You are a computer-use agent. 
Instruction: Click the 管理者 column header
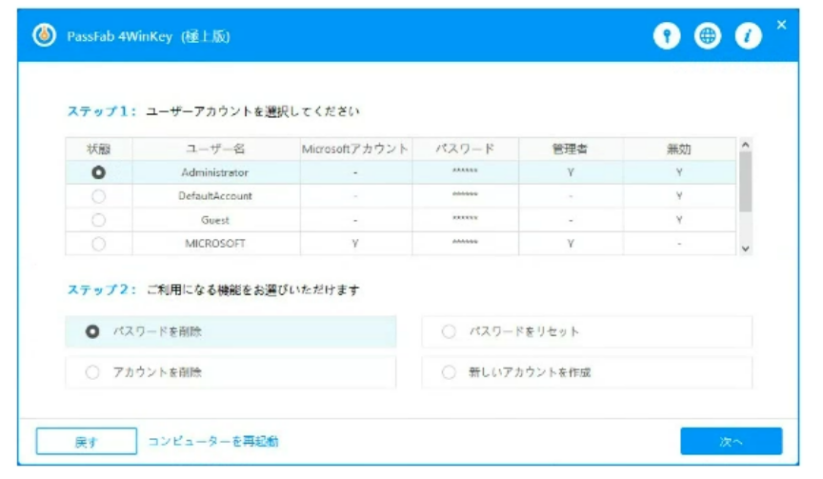pos(571,149)
